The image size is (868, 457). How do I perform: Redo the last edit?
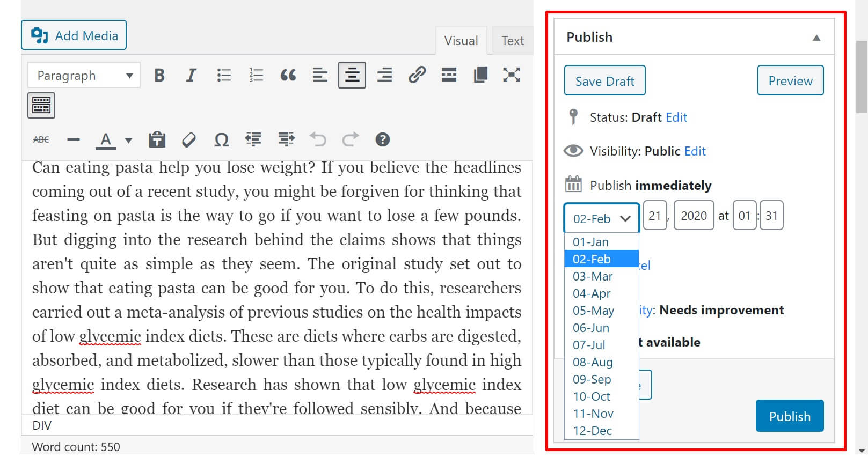pyautogui.click(x=351, y=140)
